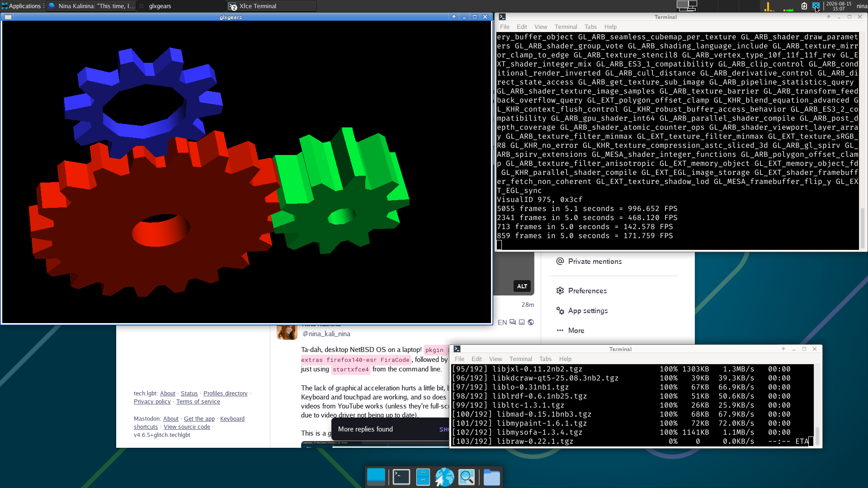
Task: Click the More replies found notification
Action: point(390,429)
